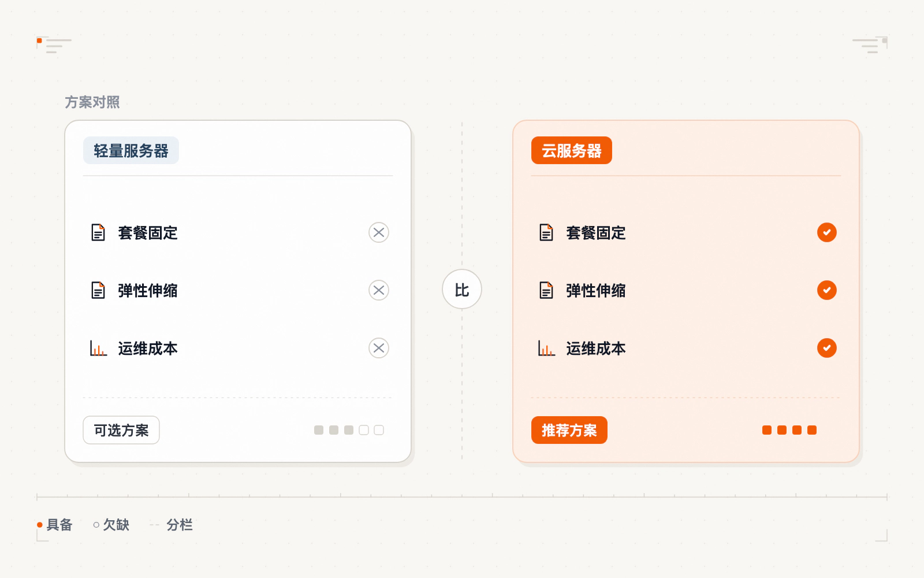Click document icon beside 弹性伸缩 in 轻量服务器 card

pyautogui.click(x=98, y=290)
